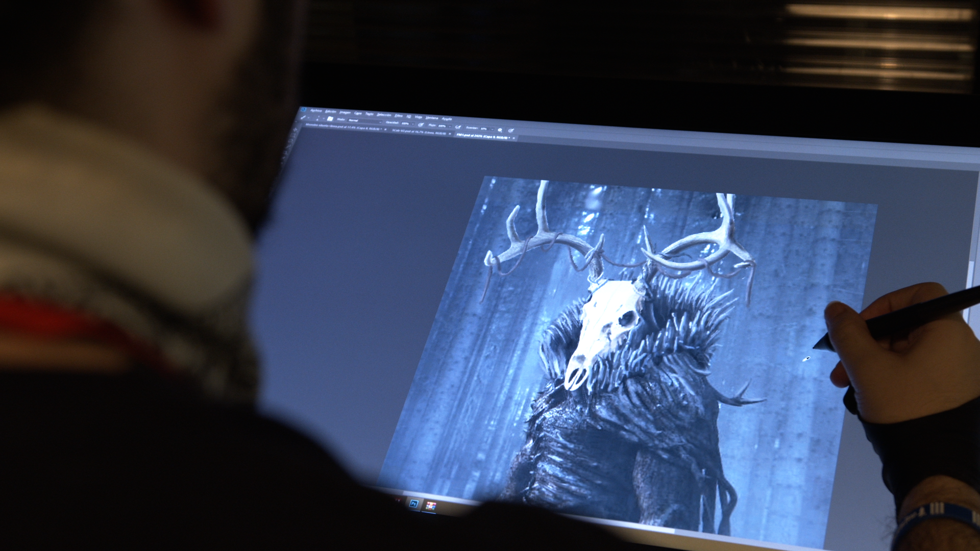
Task: Click the Opacidad value field
Action: click(405, 123)
